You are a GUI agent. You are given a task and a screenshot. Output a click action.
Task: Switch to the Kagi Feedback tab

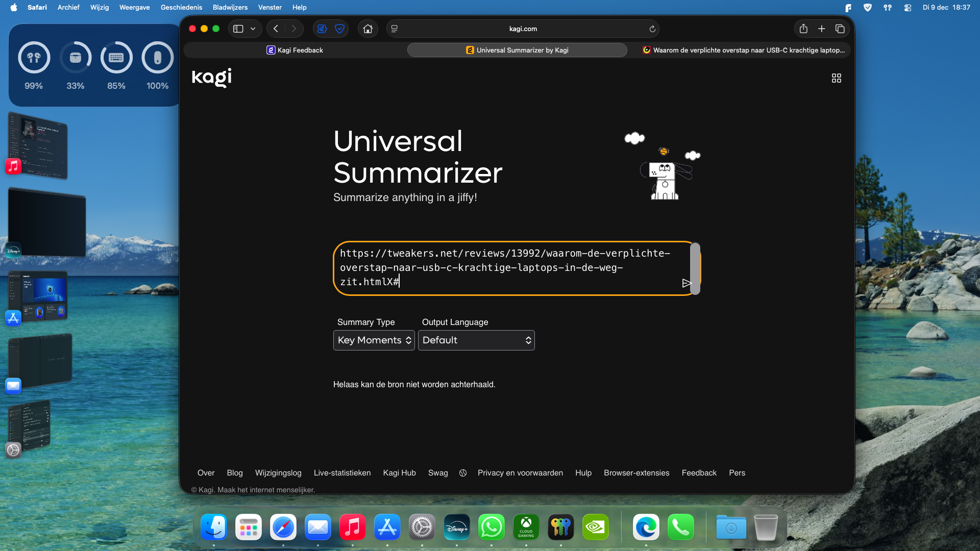pos(295,50)
